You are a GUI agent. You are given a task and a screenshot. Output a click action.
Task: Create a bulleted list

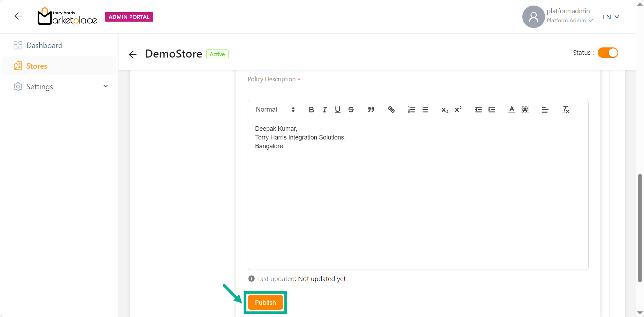click(424, 110)
